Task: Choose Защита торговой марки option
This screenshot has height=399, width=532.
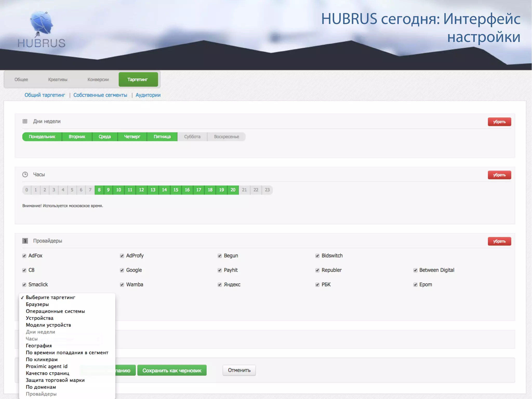Action: click(67, 380)
